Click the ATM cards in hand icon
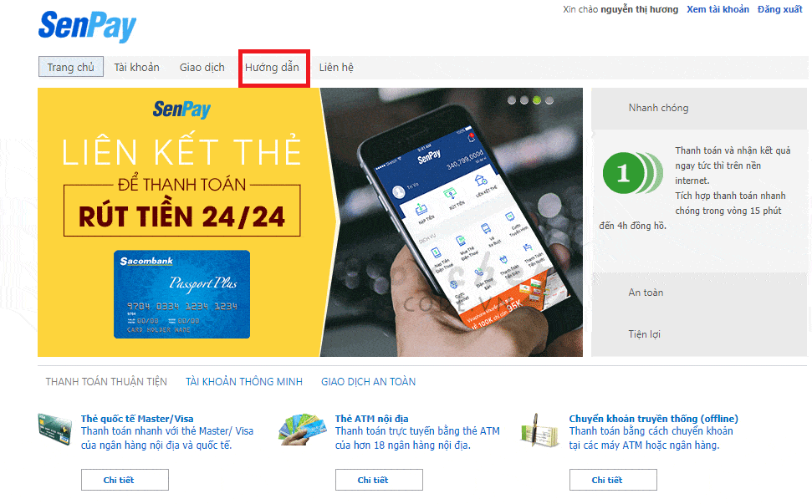The image size is (812, 504). coord(303,429)
